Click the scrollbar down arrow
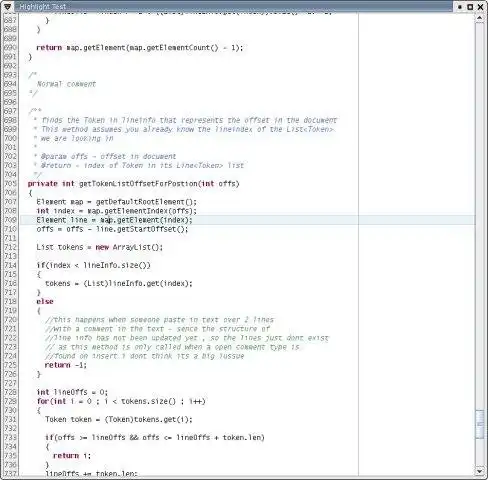Viewport: 488px width, 480px height. tap(480, 471)
